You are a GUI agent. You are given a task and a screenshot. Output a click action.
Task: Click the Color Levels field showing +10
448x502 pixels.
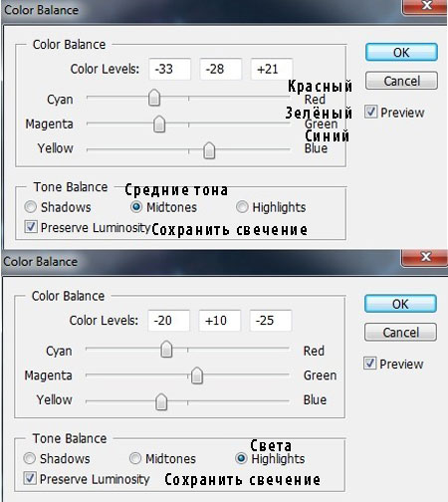219,321
